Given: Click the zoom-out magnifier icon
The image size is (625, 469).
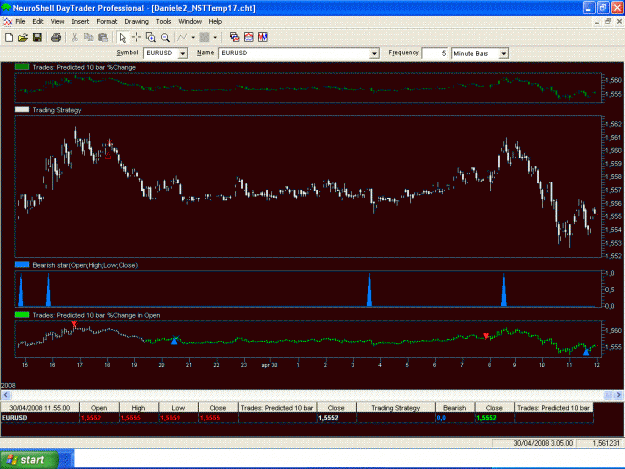Looking at the screenshot, I should (165, 37).
